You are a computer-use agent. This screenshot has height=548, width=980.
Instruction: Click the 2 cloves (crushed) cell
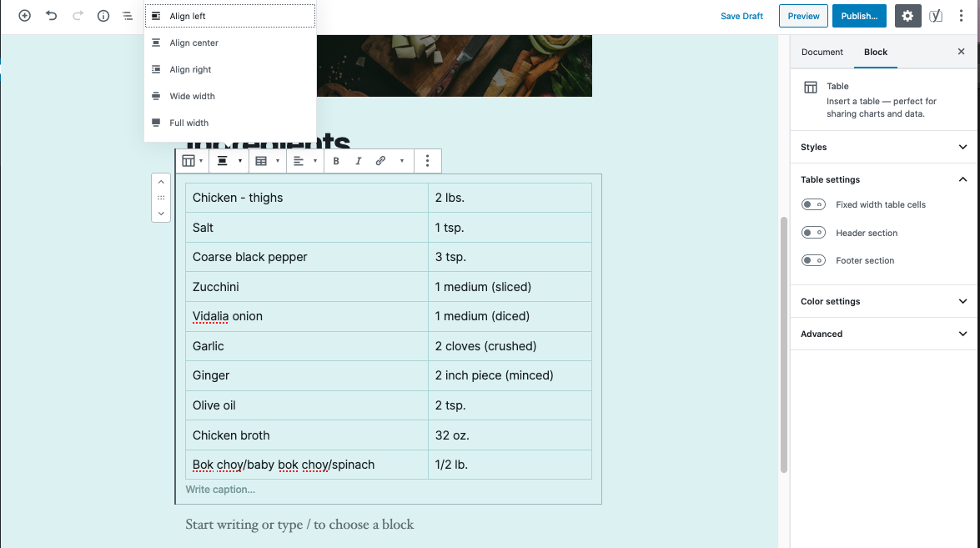point(510,346)
